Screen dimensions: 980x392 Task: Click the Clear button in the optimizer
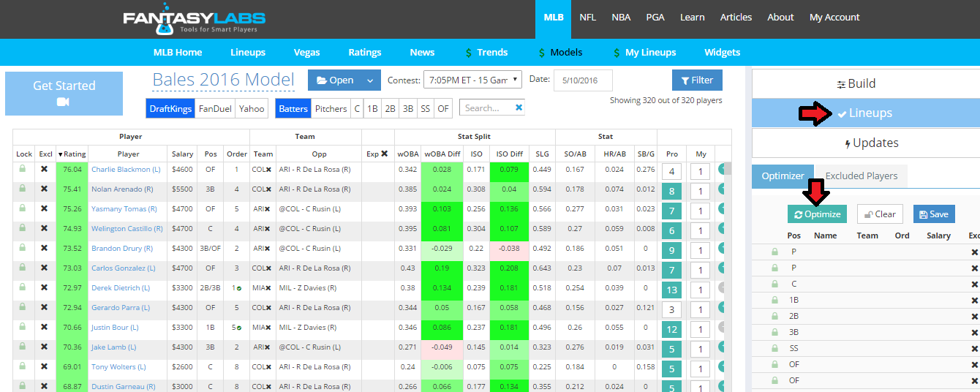[880, 214]
